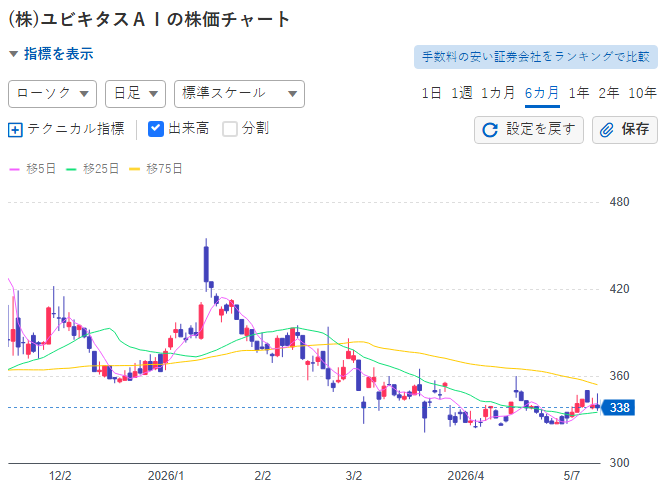Click the chart title ユビキタスAIの株価チャート
666x490 pixels.
(149, 20)
